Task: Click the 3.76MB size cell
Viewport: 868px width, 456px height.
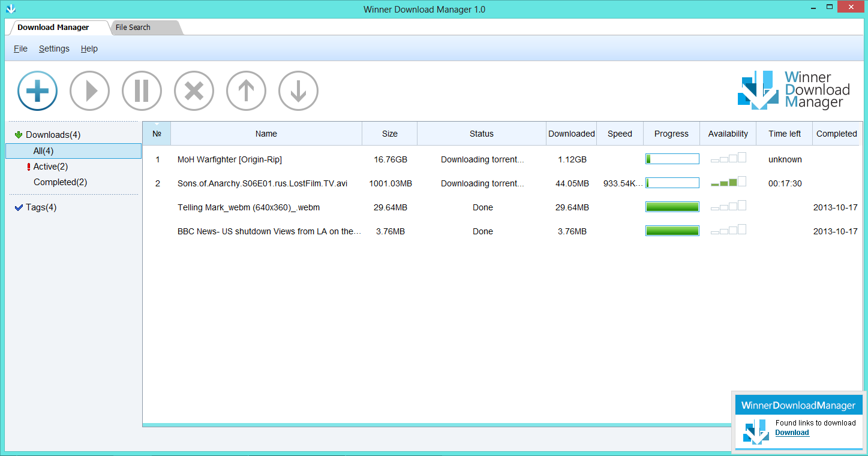Action: [x=391, y=231]
